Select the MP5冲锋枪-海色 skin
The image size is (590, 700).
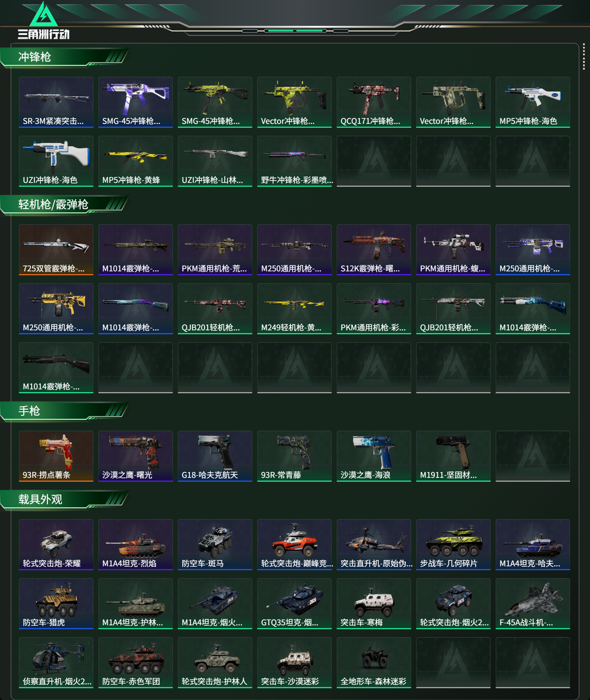coord(533,102)
